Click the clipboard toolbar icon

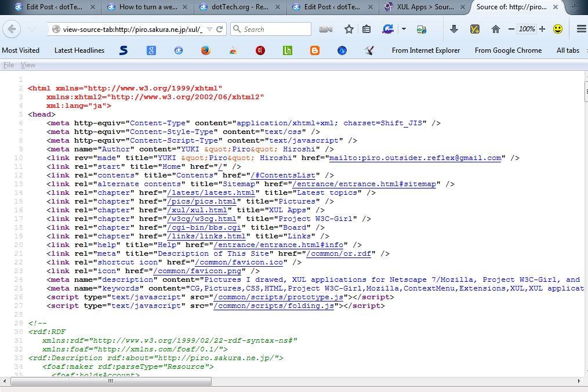pyautogui.click(x=366, y=28)
